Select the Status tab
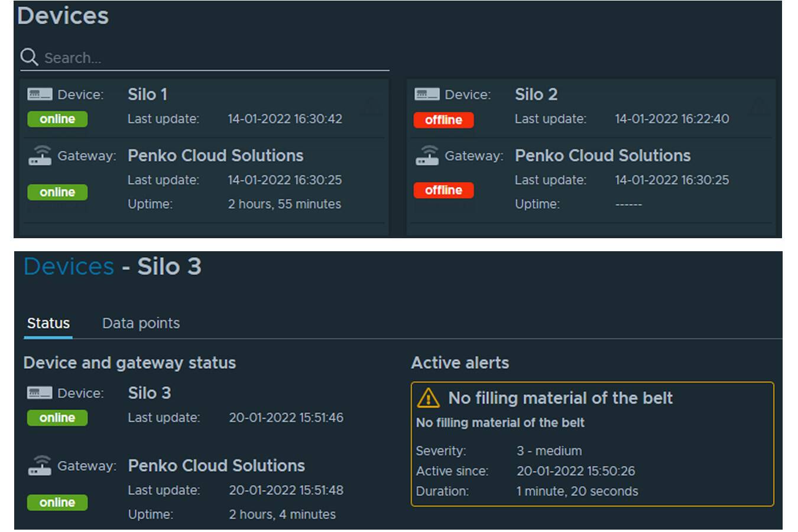The height and width of the screenshot is (532, 798). click(x=48, y=323)
